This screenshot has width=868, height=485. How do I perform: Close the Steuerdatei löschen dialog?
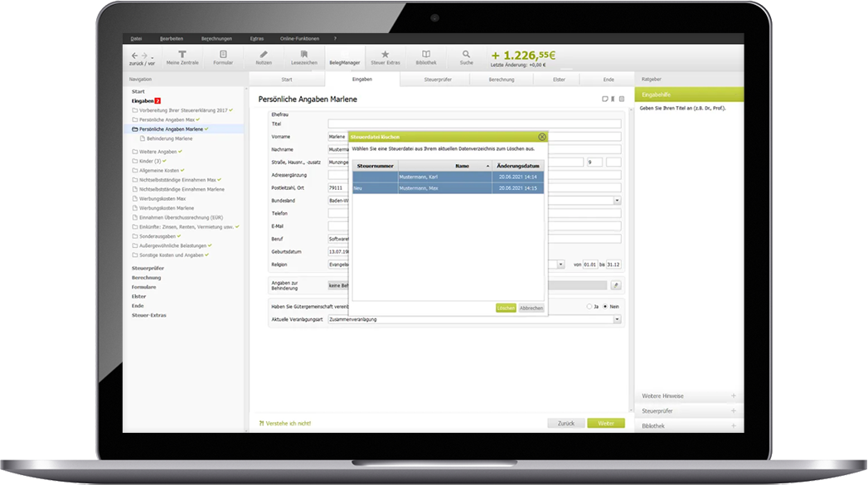pos(542,137)
